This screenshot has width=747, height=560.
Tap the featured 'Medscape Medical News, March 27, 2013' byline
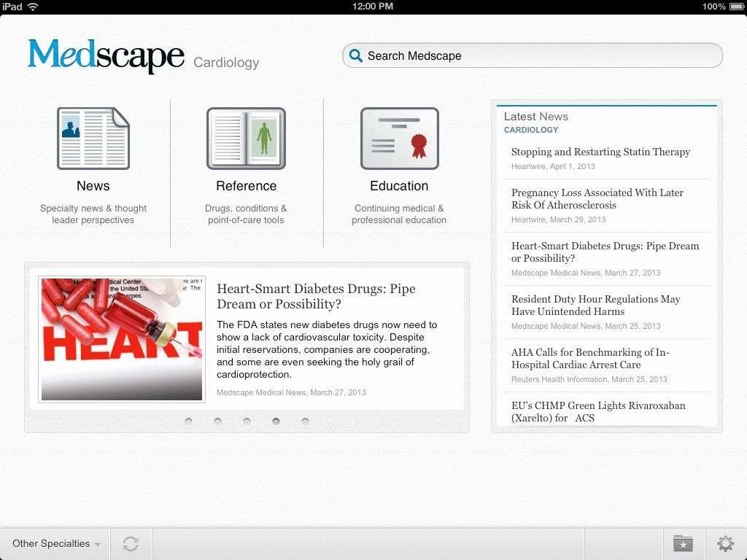click(x=291, y=392)
